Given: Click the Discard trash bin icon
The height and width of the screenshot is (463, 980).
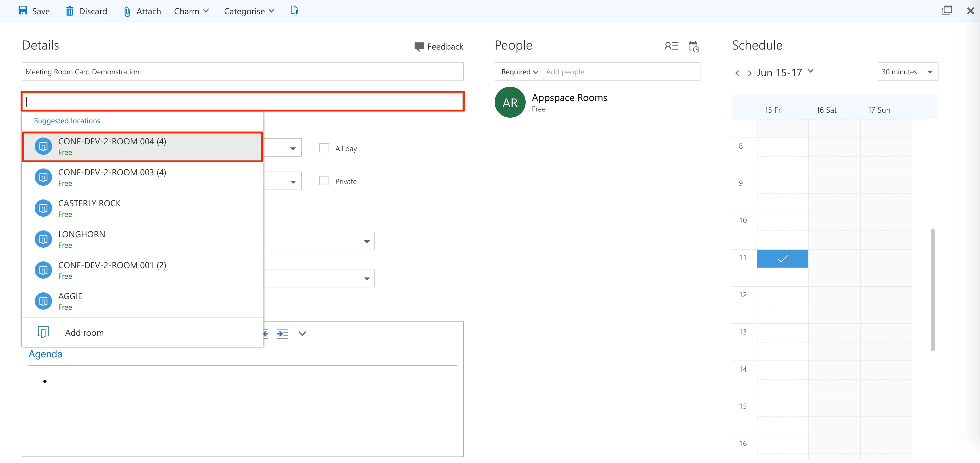Looking at the screenshot, I should 70,11.
